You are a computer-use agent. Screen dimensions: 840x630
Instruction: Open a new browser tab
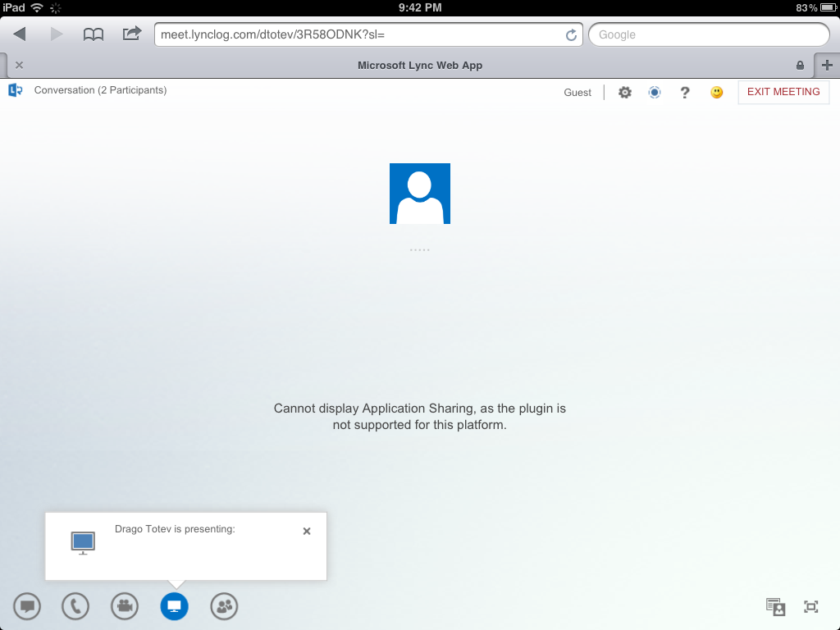[828, 65]
